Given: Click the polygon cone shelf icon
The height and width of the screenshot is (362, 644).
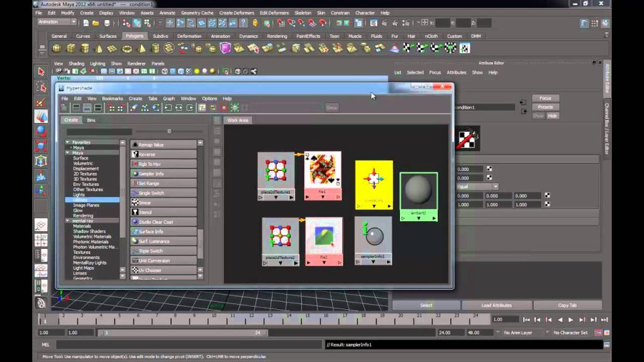Looking at the screenshot, I should point(99,48).
